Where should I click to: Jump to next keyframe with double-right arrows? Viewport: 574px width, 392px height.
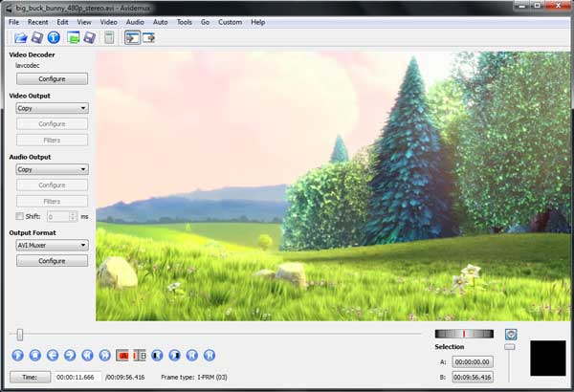click(104, 355)
